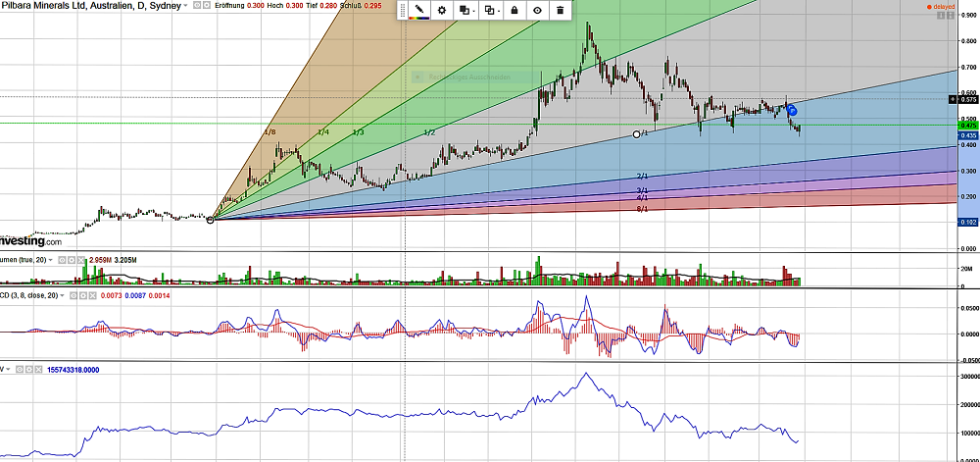
Task: Delete the drawing with trash icon
Action: coord(560,10)
